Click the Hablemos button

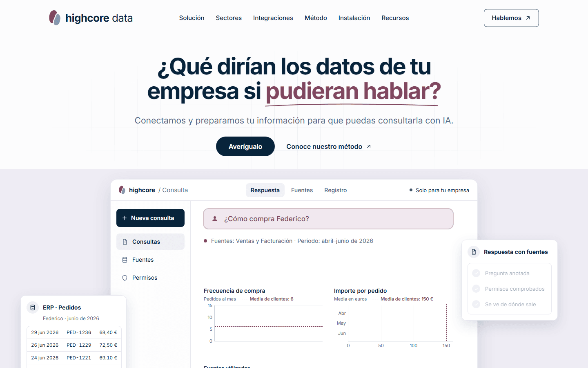click(511, 18)
